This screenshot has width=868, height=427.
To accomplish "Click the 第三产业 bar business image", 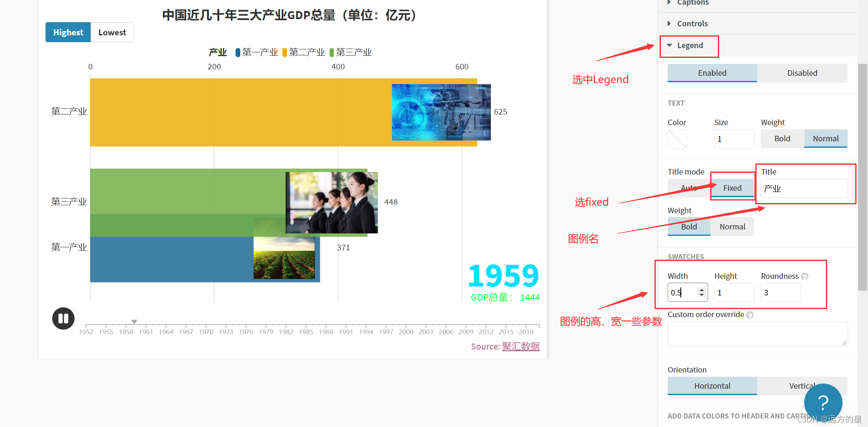I will click(x=332, y=203).
